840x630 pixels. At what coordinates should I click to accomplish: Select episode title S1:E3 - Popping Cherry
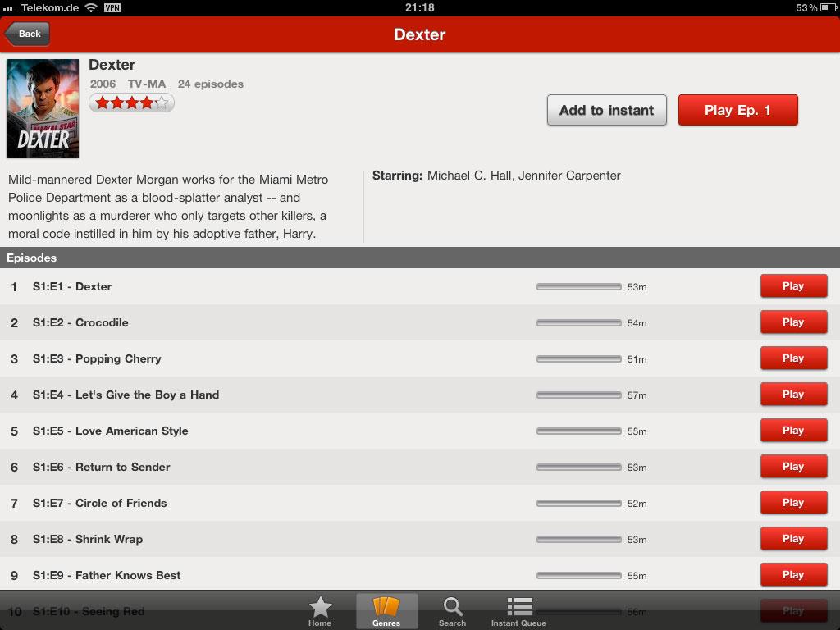[x=97, y=359]
